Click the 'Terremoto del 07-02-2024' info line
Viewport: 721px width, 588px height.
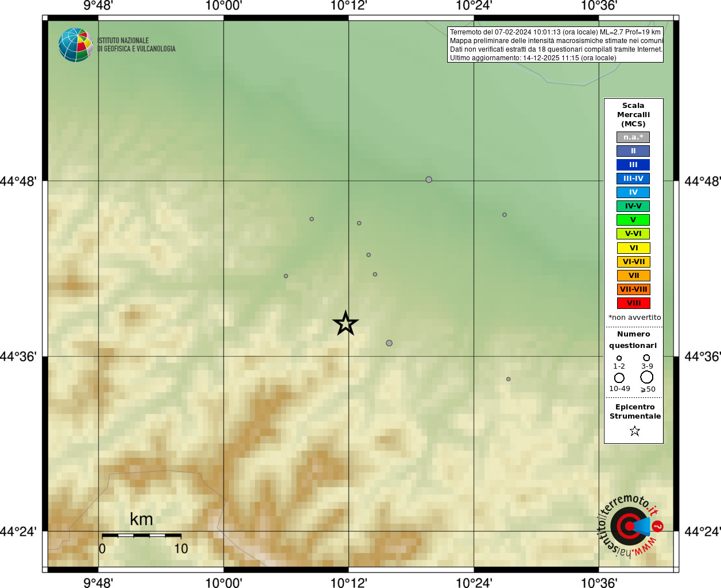click(555, 32)
